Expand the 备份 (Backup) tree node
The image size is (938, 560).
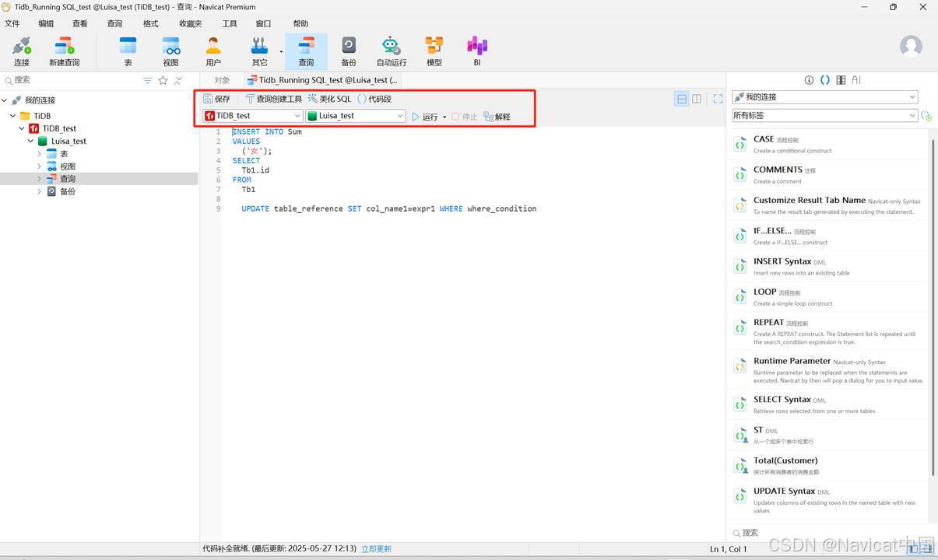39,191
